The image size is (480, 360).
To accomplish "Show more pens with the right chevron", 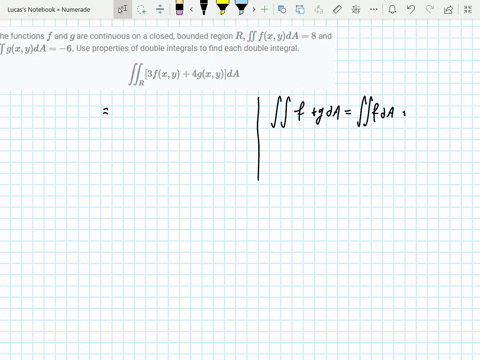I will [254, 9].
